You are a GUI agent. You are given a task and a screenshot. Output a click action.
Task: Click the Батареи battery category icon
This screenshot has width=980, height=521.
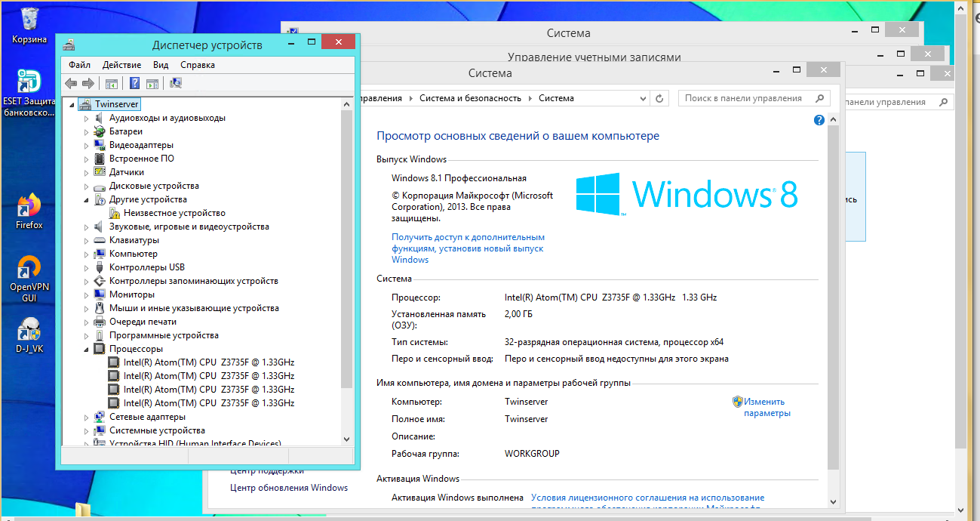click(100, 131)
